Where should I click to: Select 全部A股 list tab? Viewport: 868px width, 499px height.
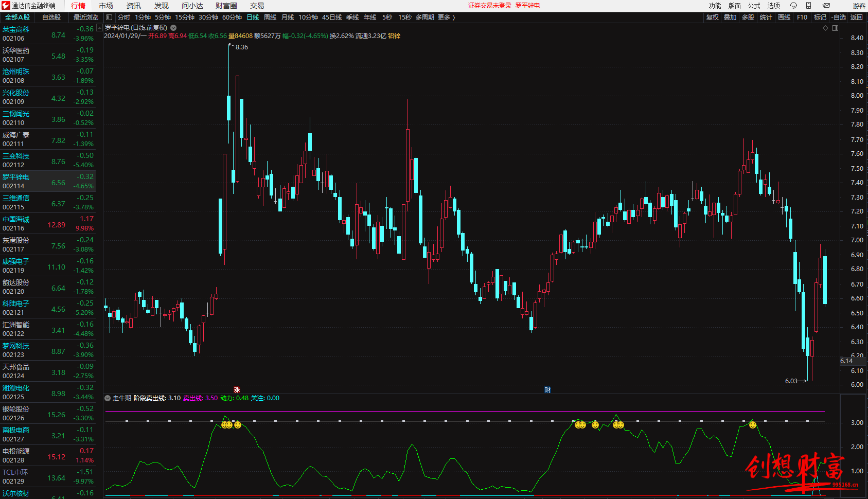coord(17,17)
